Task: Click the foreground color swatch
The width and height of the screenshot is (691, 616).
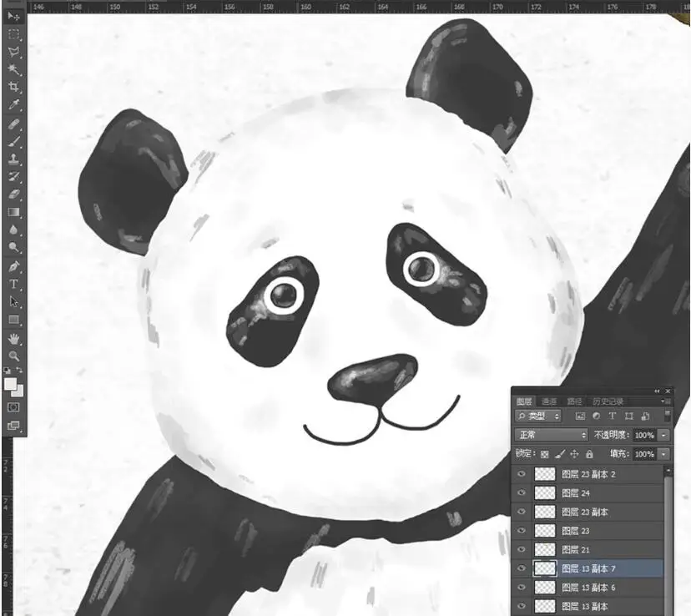Action: click(x=10, y=384)
